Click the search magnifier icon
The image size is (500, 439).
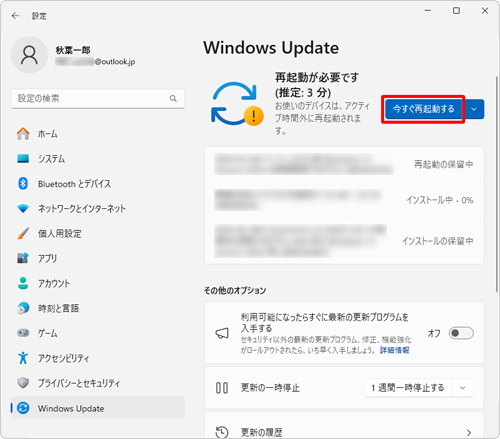coord(173,98)
